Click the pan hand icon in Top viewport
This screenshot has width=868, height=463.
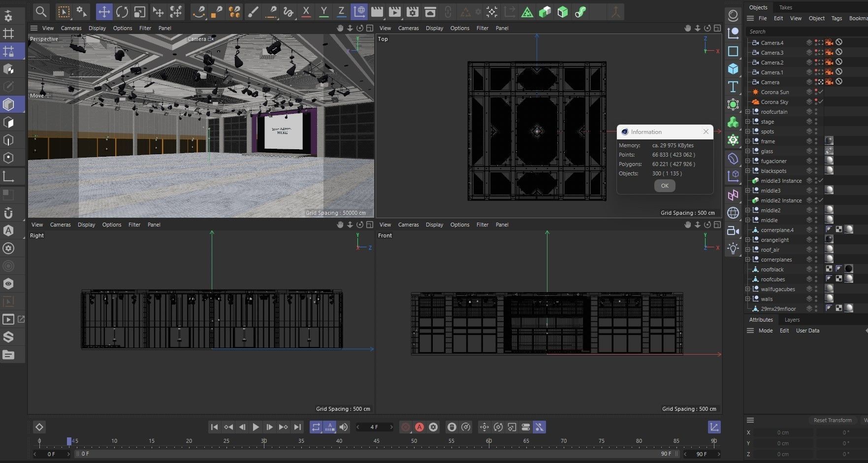[x=687, y=28]
